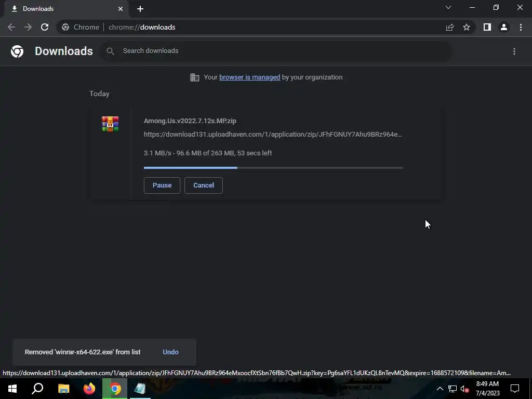Click the muted volume tray icon
The image size is (532, 399).
[464, 389]
